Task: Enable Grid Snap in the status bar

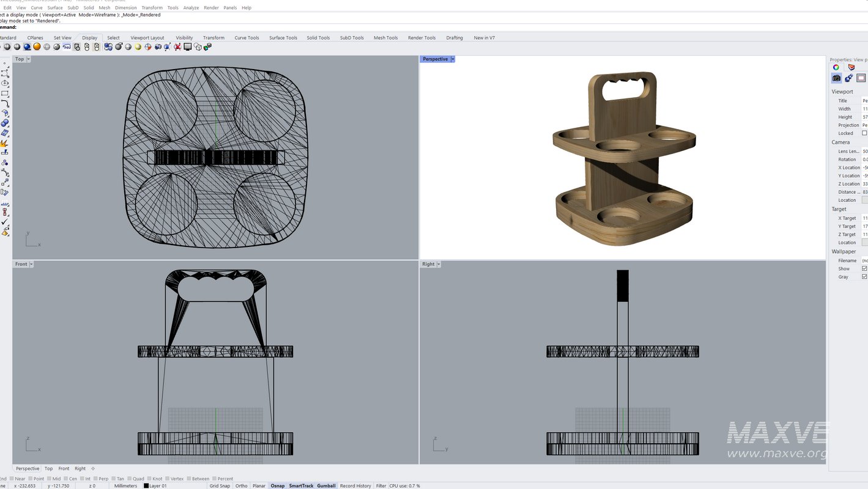Action: (220, 486)
